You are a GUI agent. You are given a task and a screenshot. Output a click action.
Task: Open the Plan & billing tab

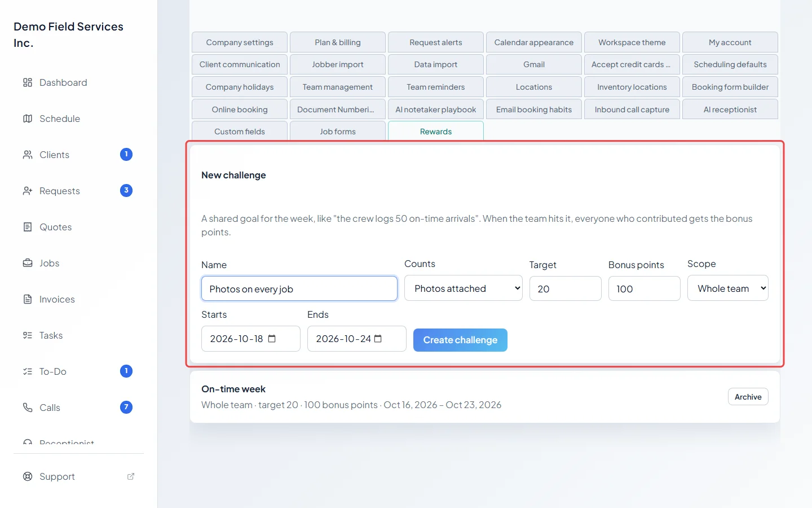click(x=338, y=42)
